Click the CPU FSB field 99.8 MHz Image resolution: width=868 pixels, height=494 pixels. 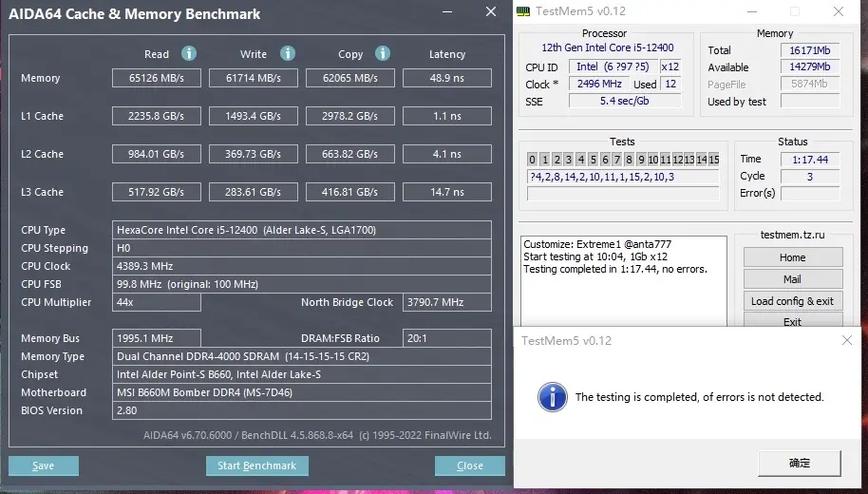point(302,284)
